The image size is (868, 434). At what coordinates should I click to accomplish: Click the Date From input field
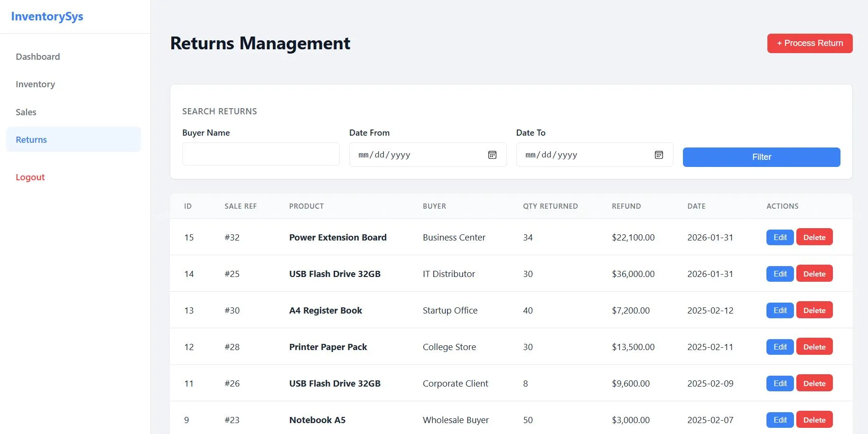point(418,155)
